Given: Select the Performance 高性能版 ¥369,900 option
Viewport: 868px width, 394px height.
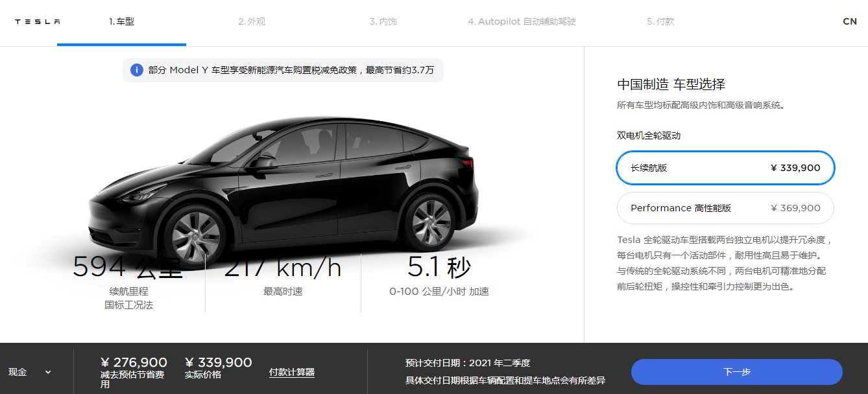Looking at the screenshot, I should pyautogui.click(x=725, y=208).
